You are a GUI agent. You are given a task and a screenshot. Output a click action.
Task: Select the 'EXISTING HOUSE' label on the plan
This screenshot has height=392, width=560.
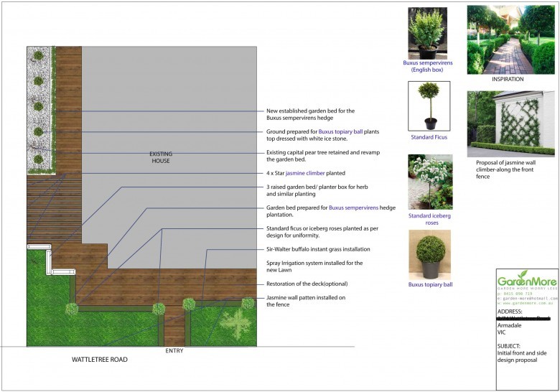point(161,159)
